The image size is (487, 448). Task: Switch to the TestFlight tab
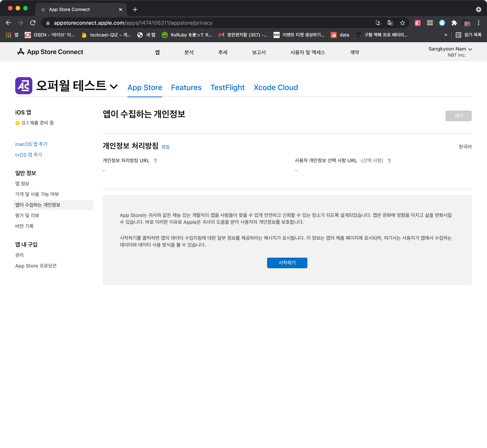pyautogui.click(x=227, y=88)
